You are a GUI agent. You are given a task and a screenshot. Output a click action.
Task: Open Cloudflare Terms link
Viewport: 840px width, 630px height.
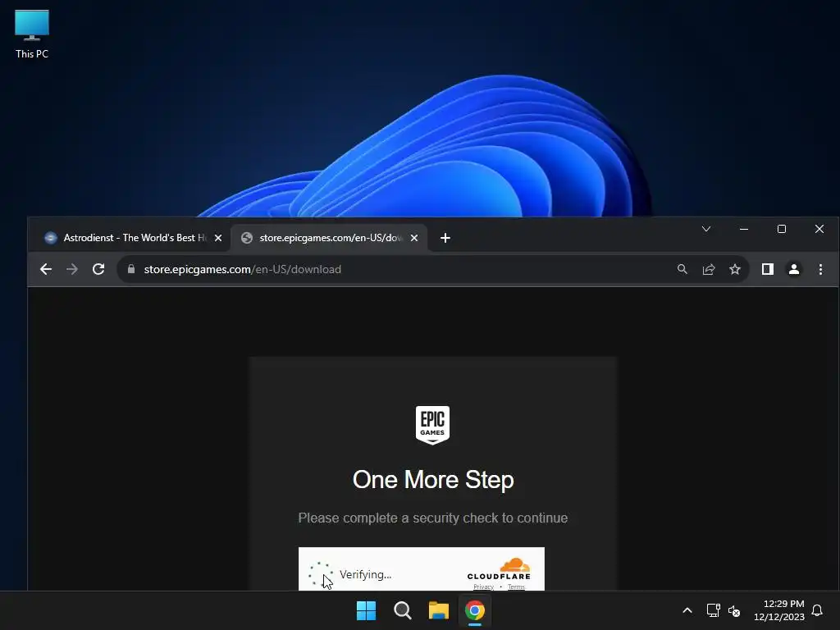tap(517, 587)
